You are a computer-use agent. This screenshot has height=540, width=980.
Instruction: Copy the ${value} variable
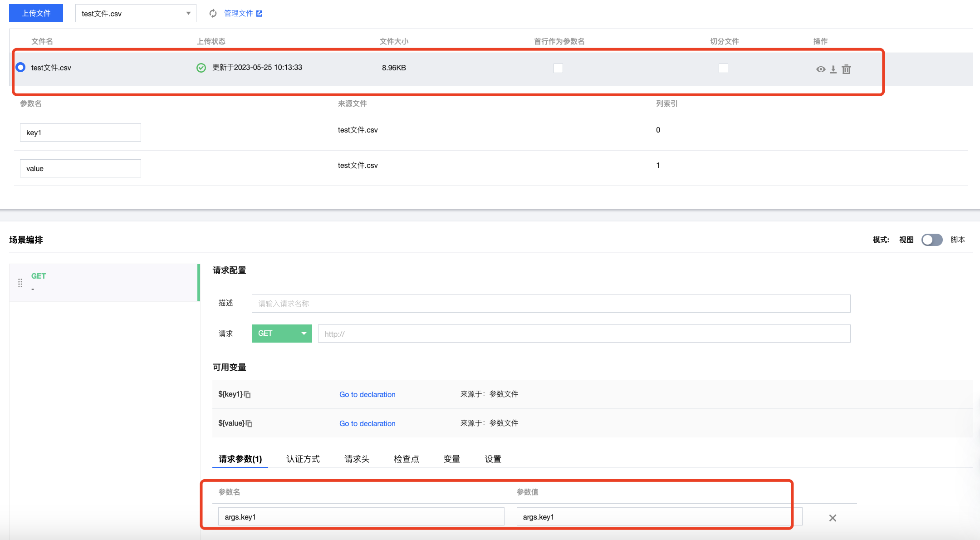249,424
